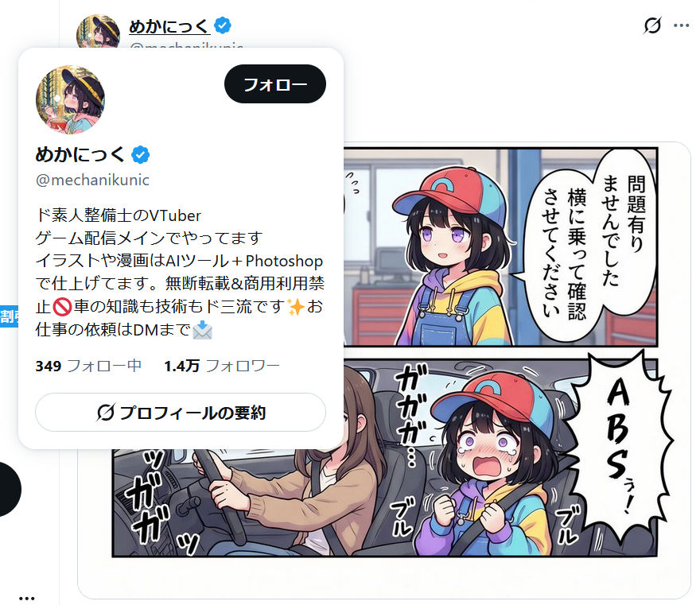Click the フォロー button on the hover card

tap(275, 84)
